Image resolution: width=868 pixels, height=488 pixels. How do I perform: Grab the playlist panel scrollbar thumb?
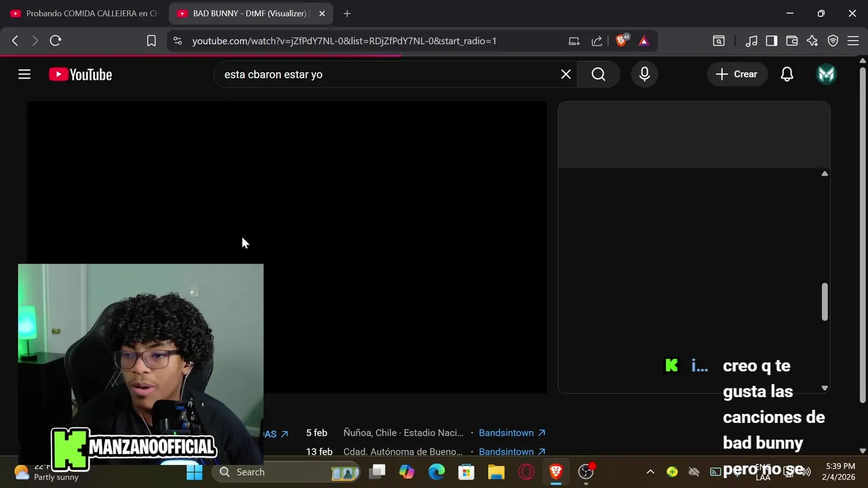click(x=825, y=302)
